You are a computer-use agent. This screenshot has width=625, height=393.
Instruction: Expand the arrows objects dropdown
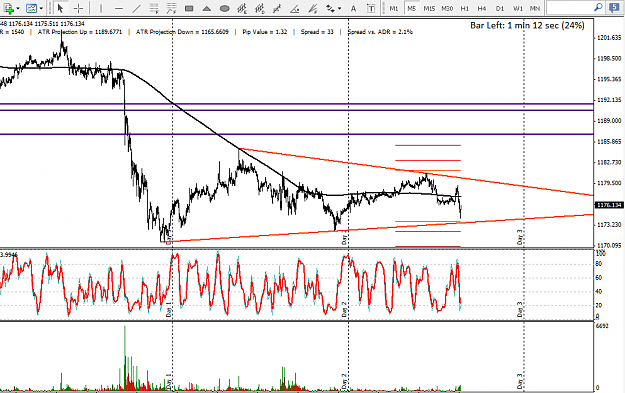339,8
